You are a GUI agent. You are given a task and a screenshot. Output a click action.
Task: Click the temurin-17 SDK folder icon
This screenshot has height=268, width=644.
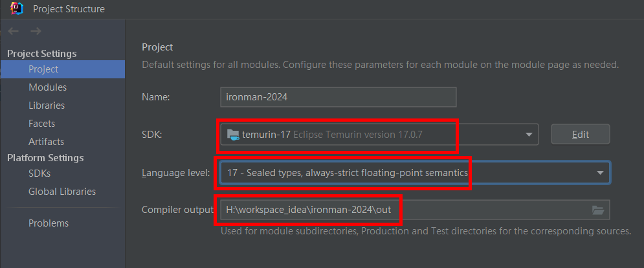232,135
